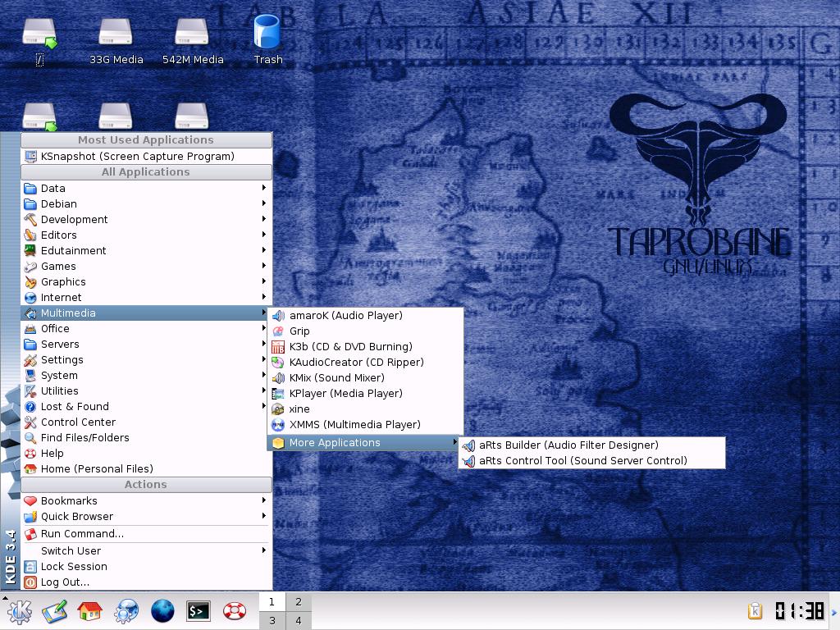Image resolution: width=840 pixels, height=630 pixels.
Task: Expand the Games submenu
Action: pos(146,267)
